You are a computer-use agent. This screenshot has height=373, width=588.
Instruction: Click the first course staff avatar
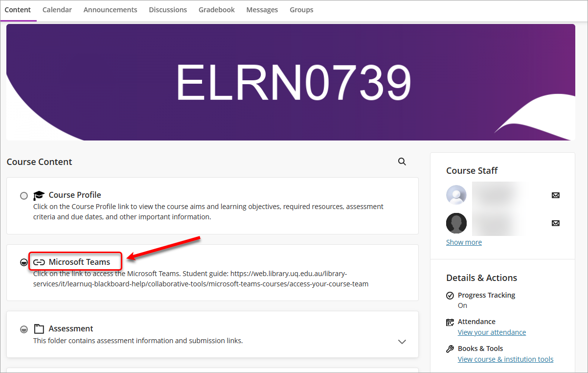(x=456, y=195)
